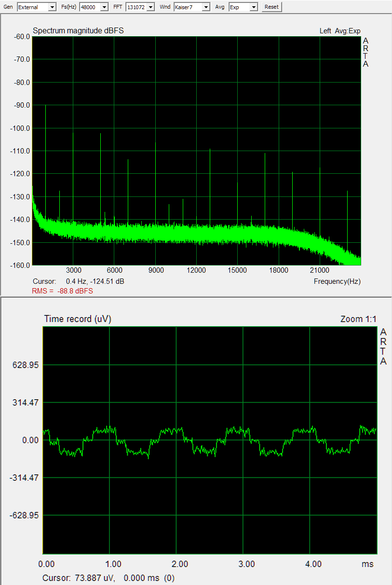
Task: Click the 3000 frequency axis label
Action: click(73, 270)
